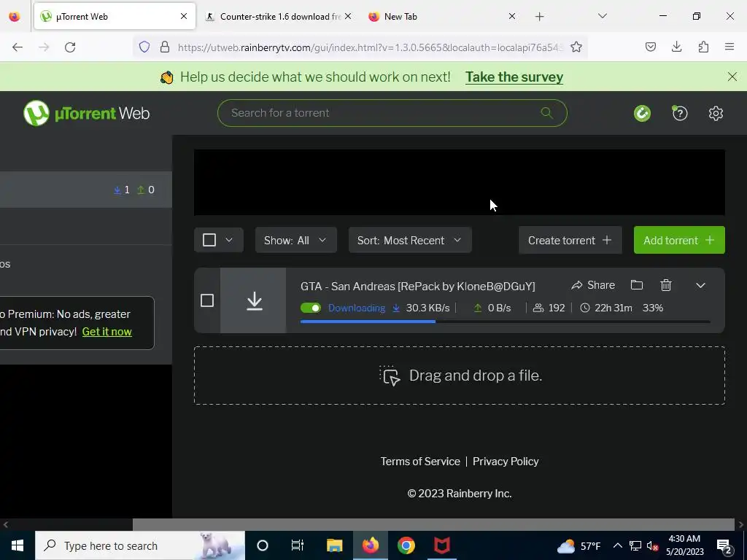747x560 pixels.
Task: Share the GTA San Andreas torrent
Action: (593, 285)
